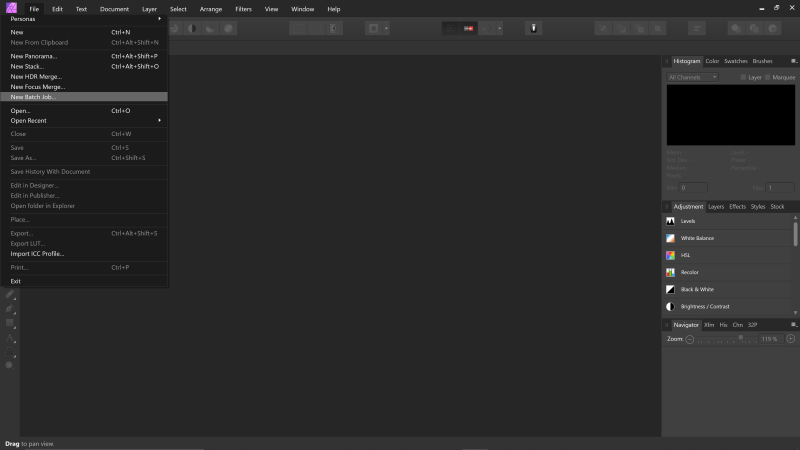Click the Brightness / Contrast adjustment icon
Screen dimensions: 800x450
point(670,307)
